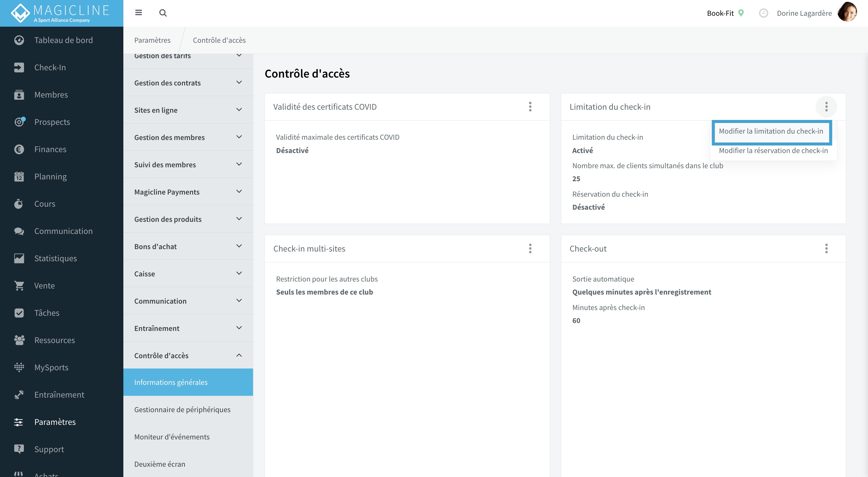Open the Check-out card three-dot menu
Screen dimensions: 868x477
pyautogui.click(x=826, y=249)
